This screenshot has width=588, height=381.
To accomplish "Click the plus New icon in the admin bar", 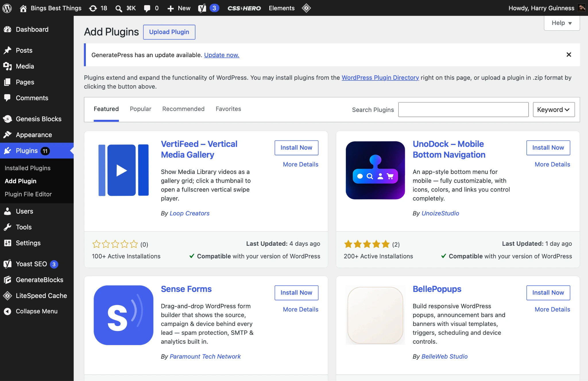I will click(x=171, y=8).
